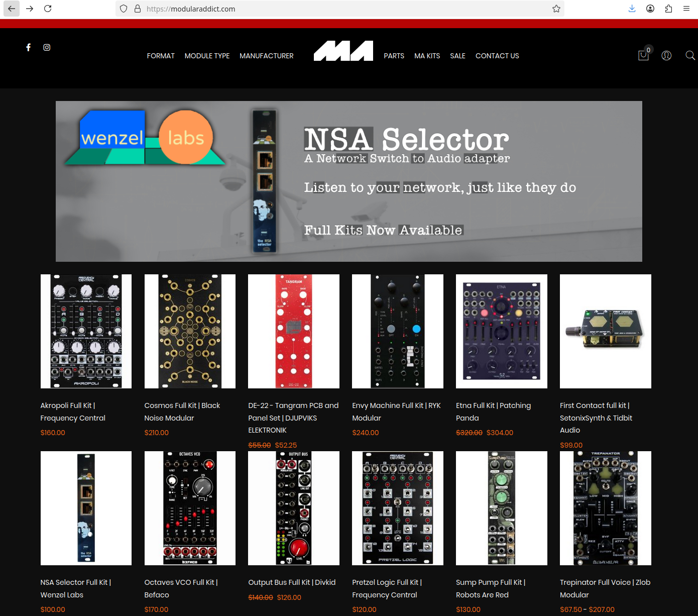698x616 pixels.
Task: Click the $160.00 Akropoli price
Action: [x=53, y=433]
